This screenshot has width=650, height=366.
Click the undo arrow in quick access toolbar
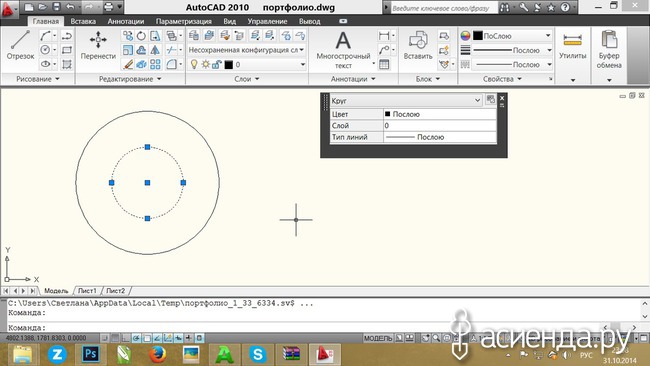click(x=70, y=7)
